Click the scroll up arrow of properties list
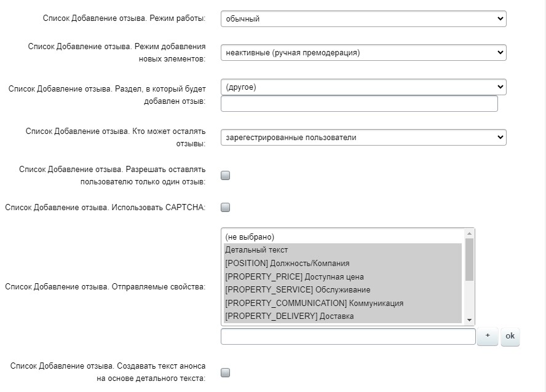 tap(470, 233)
